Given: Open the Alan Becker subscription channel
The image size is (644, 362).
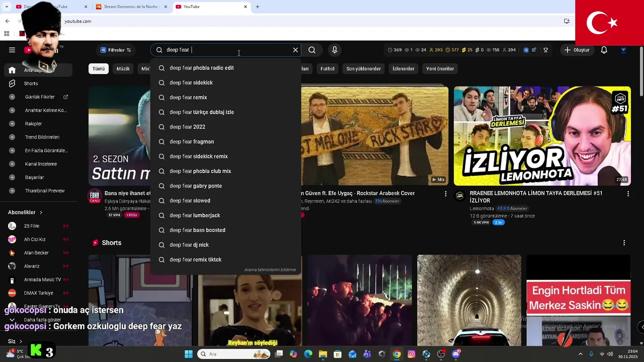Looking at the screenshot, I should click(x=36, y=253).
